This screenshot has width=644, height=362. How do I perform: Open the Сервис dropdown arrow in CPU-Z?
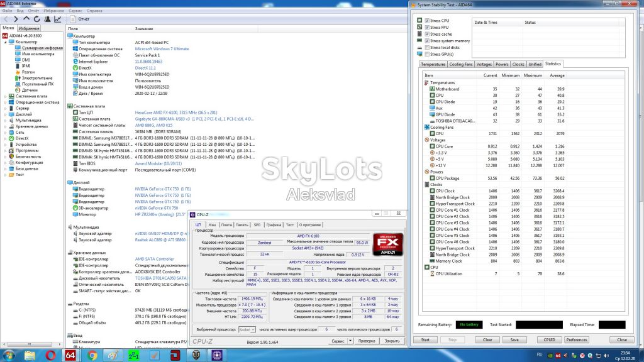[350, 341]
